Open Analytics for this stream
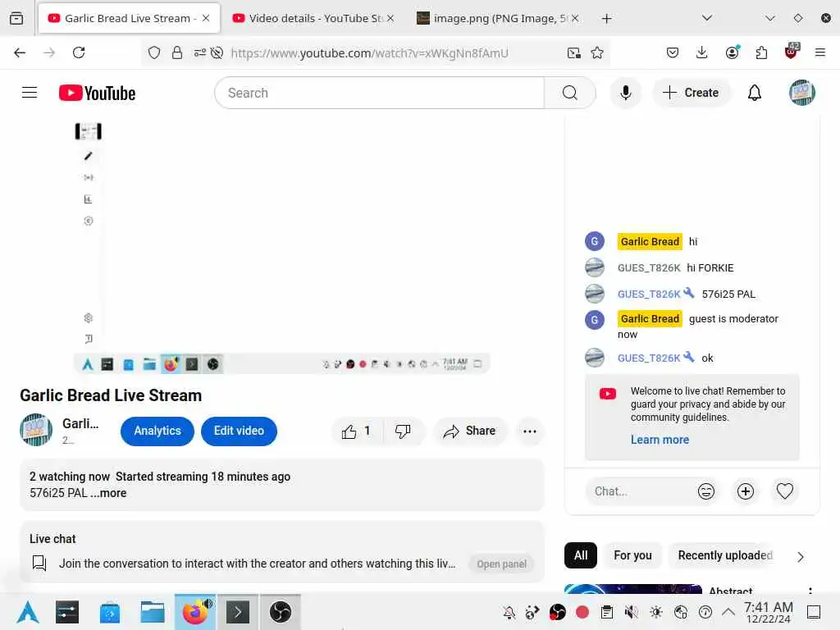840x630 pixels. tap(157, 431)
